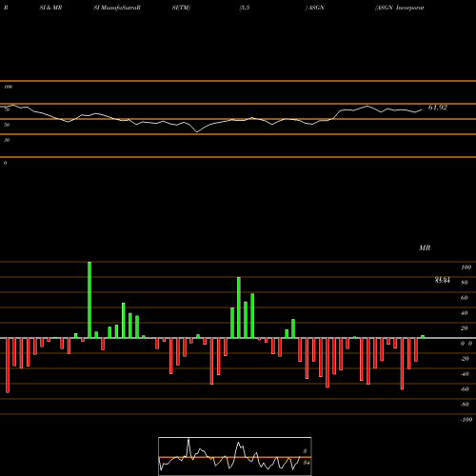Click the '70' label on the RSI axis
Screen dimensions: 476x476
coord(7,109)
